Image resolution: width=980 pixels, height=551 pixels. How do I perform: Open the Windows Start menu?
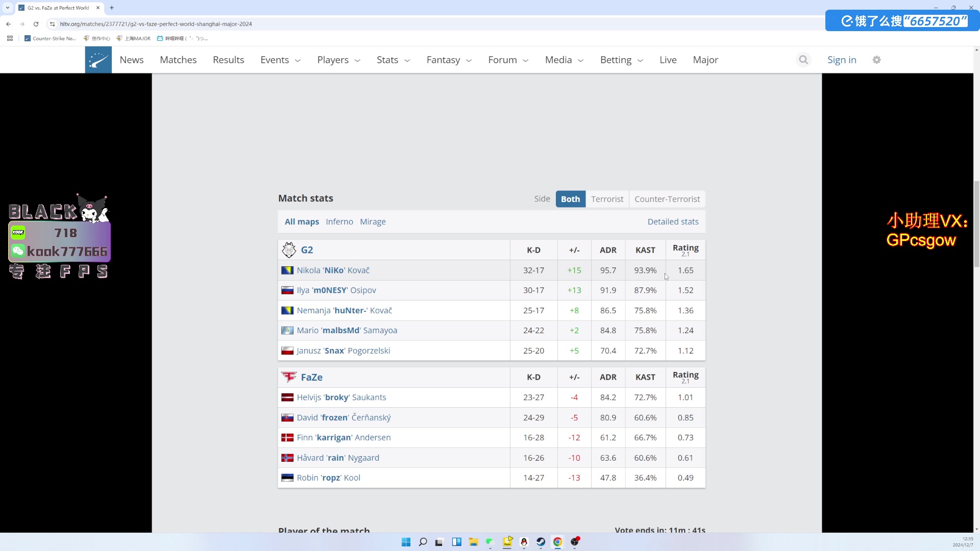click(x=406, y=542)
